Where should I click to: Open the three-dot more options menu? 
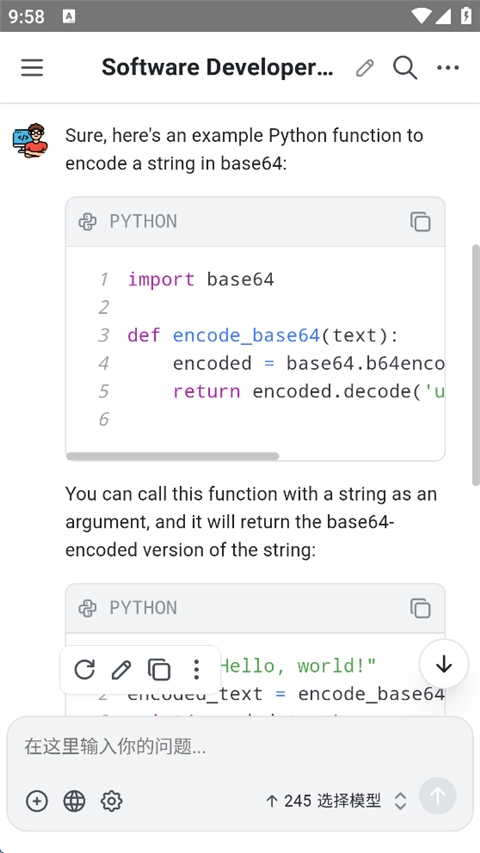[x=448, y=68]
